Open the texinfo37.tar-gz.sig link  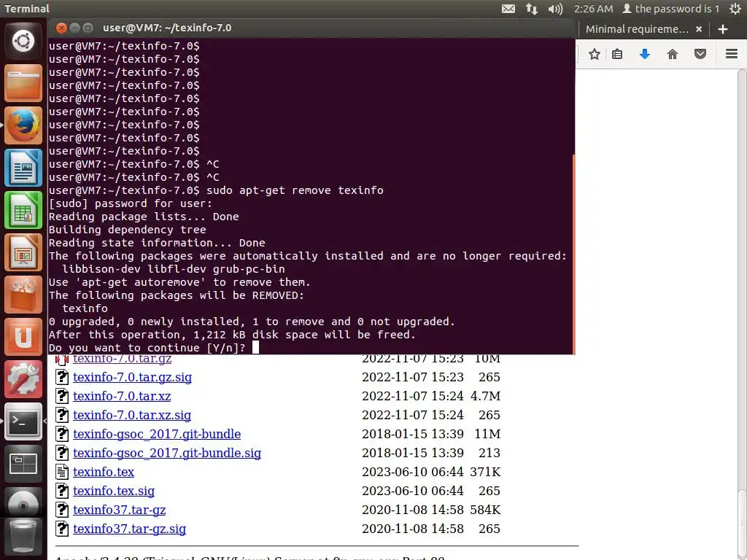(130, 529)
